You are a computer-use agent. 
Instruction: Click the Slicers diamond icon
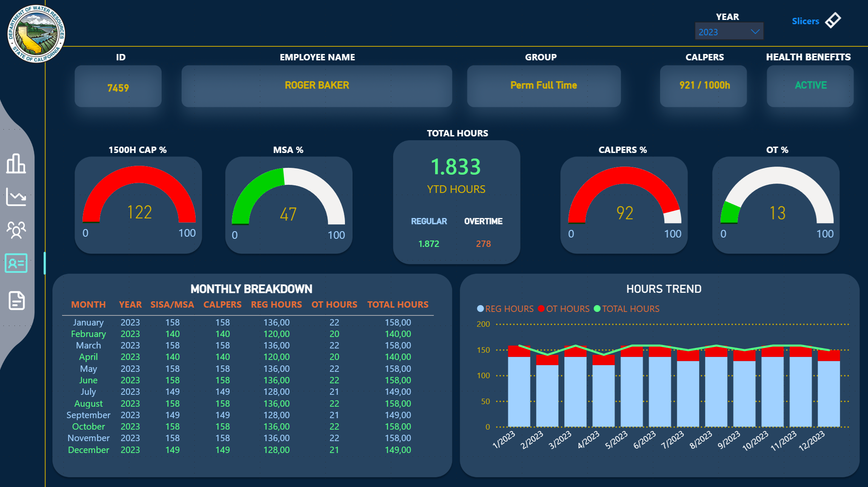[833, 20]
